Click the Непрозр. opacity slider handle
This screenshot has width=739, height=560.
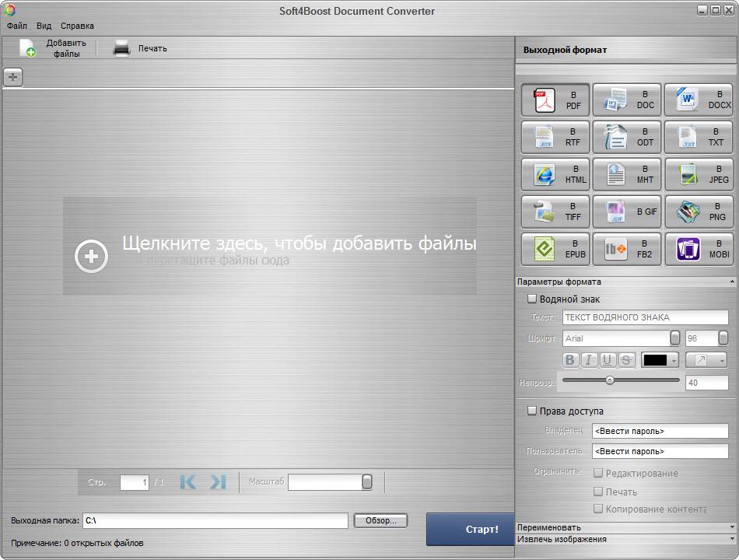click(610, 380)
